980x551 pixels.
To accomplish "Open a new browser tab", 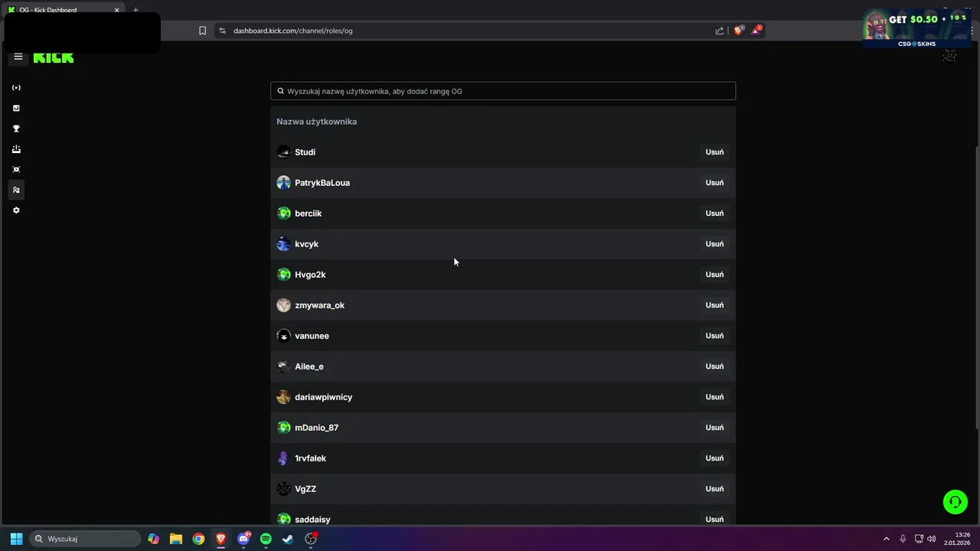I will coord(136,10).
